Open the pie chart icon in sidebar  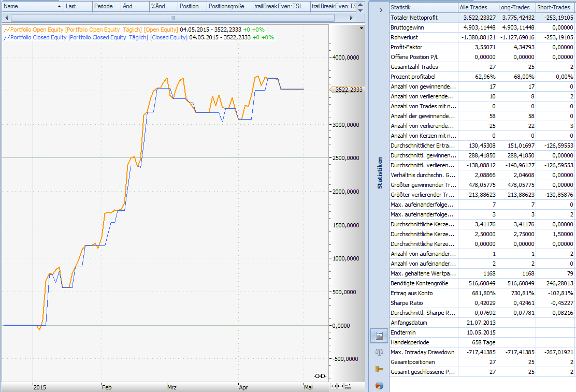click(379, 385)
